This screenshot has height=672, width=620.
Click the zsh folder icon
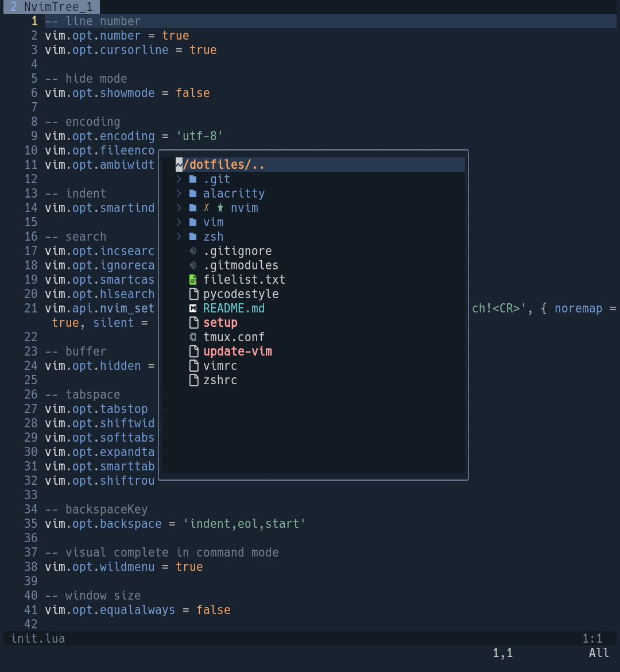tap(193, 237)
